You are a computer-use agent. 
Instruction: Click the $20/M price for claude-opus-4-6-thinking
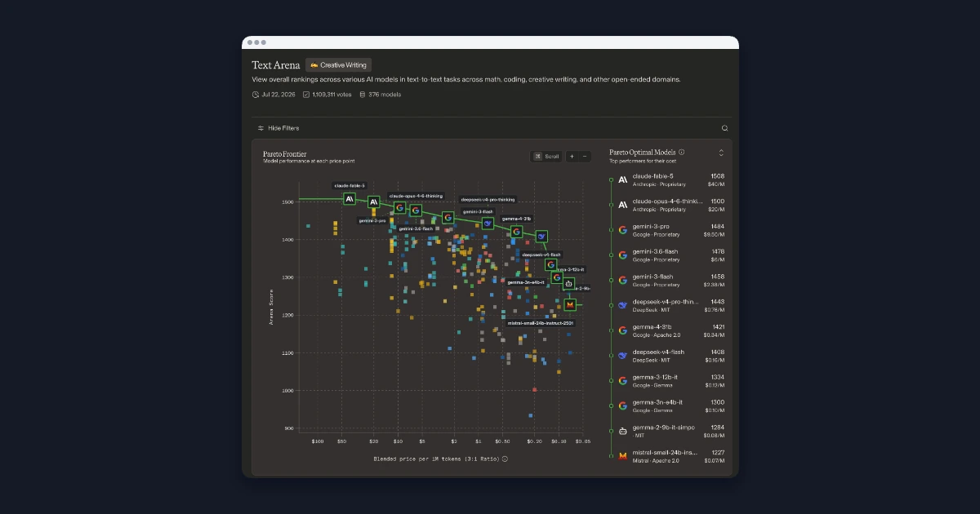click(716, 210)
